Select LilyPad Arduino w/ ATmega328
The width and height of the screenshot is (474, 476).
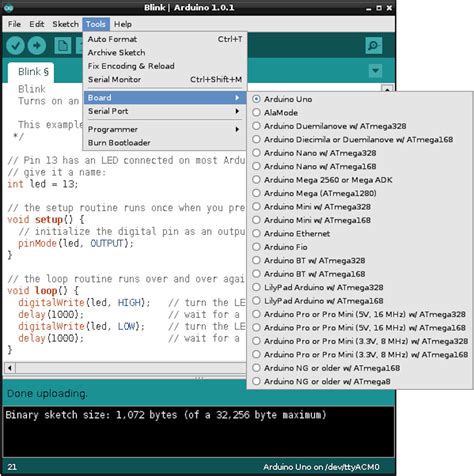360,287
